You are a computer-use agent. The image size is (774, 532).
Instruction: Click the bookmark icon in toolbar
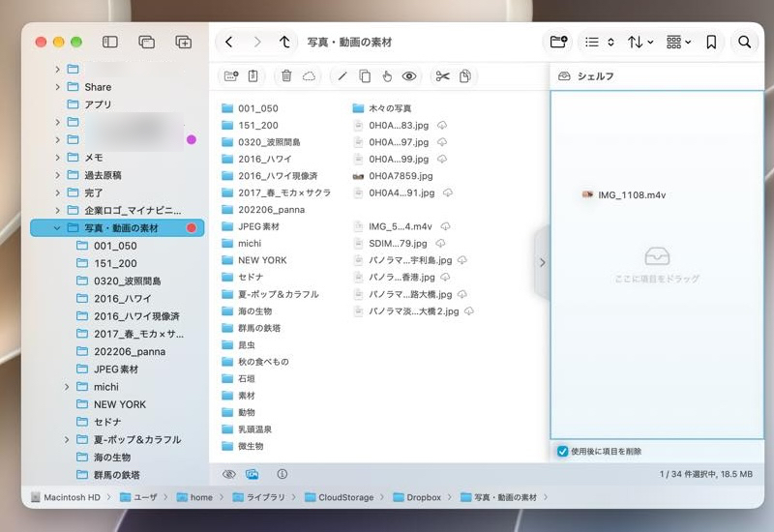(711, 42)
